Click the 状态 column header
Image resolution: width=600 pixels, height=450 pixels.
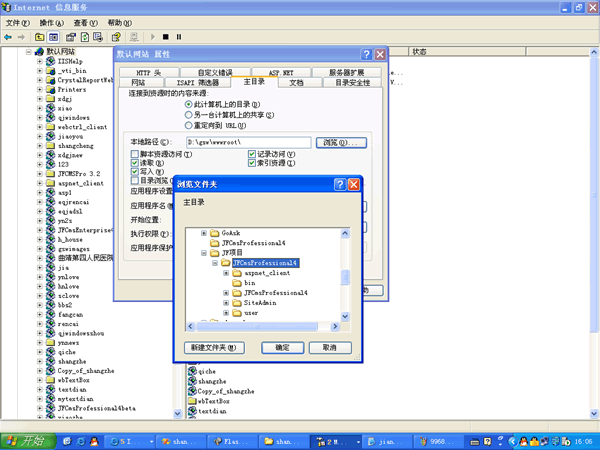click(x=468, y=52)
